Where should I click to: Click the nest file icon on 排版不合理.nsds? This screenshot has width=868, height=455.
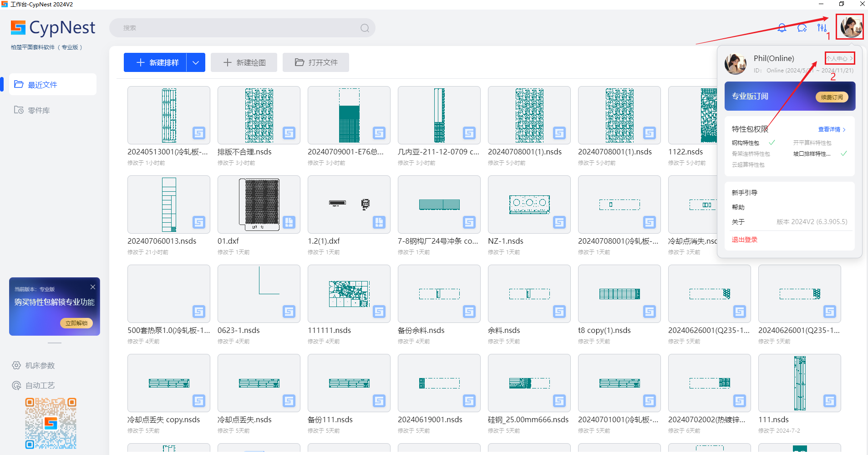289,133
